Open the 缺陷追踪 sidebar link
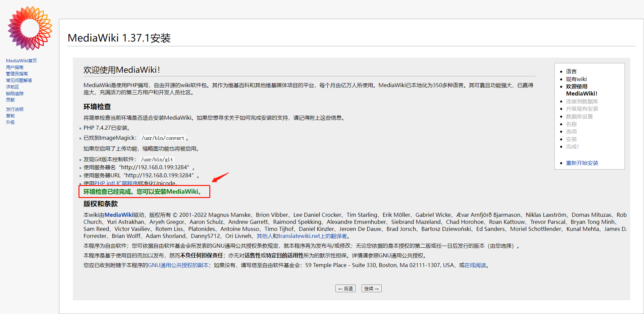 coord(14,93)
